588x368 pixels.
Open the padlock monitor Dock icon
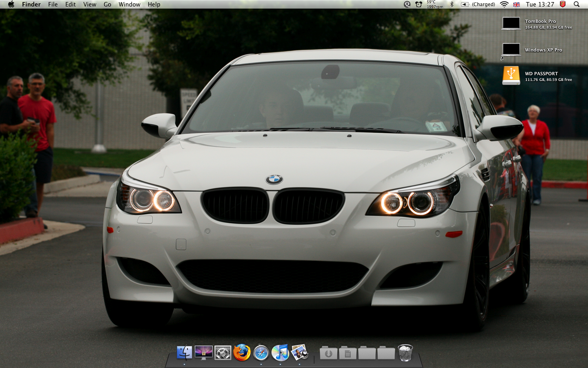pyautogui.click(x=203, y=353)
